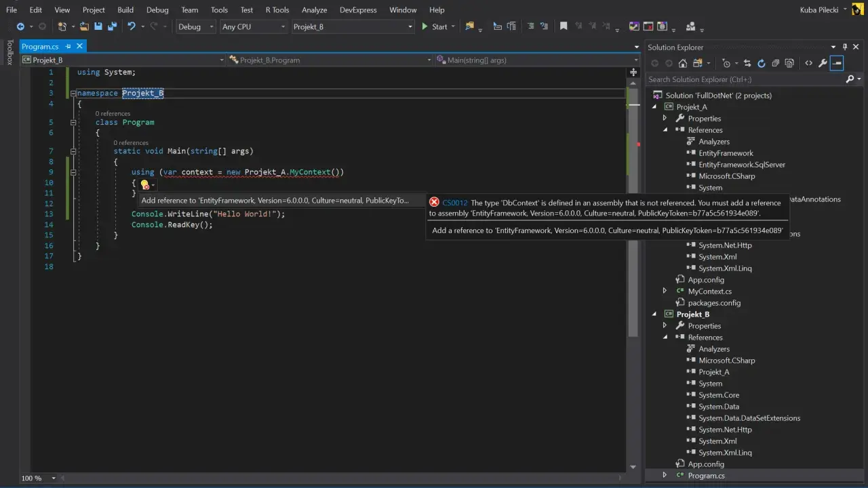The height and width of the screenshot is (488, 868).
Task: Click Sync with Active Document icon
Action: coord(747,63)
